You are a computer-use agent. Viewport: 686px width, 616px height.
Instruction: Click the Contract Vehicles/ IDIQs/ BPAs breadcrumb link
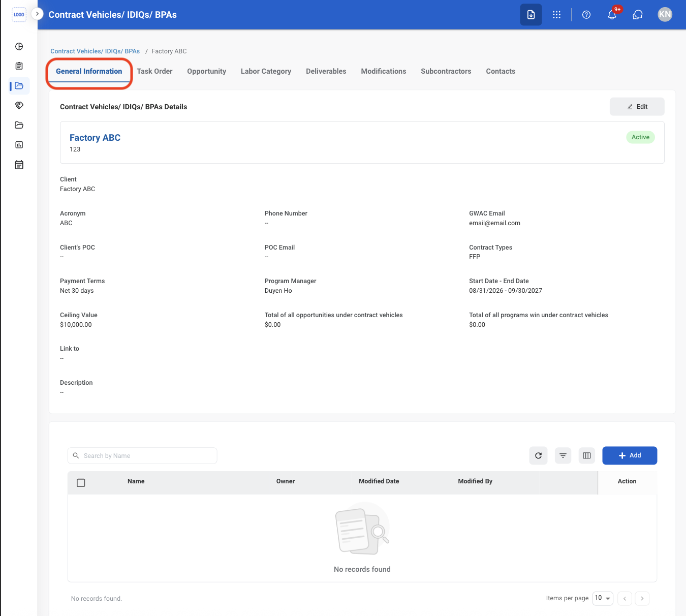95,51
